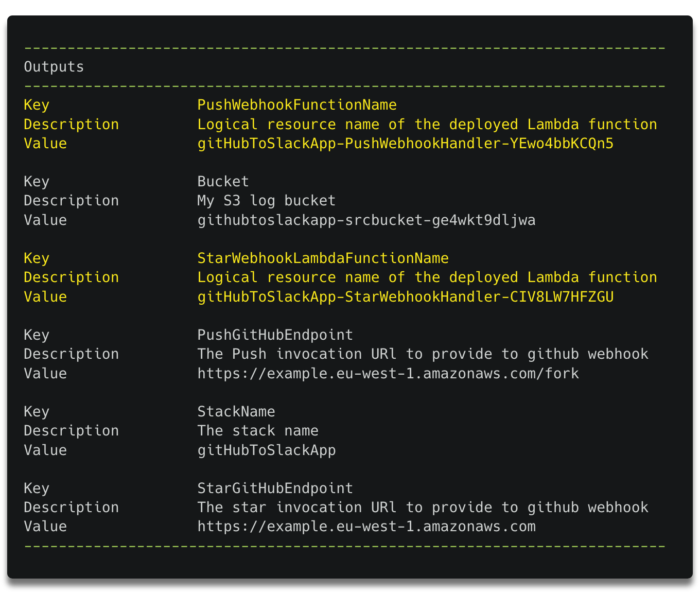The width and height of the screenshot is (700, 594).
Task: Click the Outputs heading
Action: (x=54, y=67)
